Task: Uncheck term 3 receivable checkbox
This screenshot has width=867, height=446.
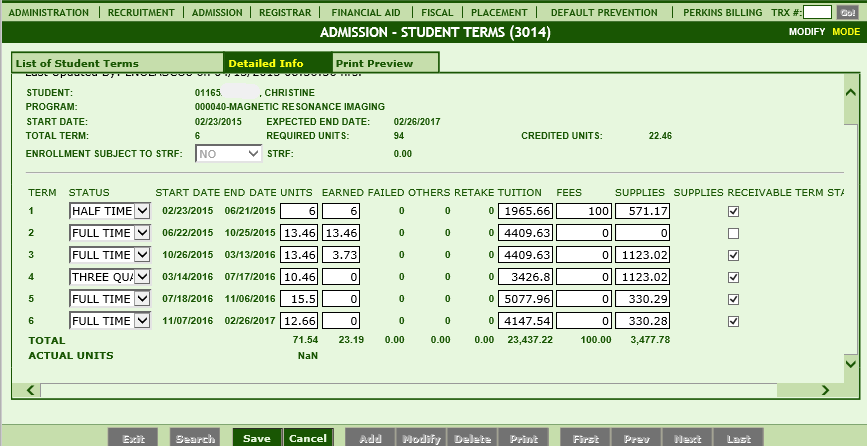Action: click(x=733, y=255)
